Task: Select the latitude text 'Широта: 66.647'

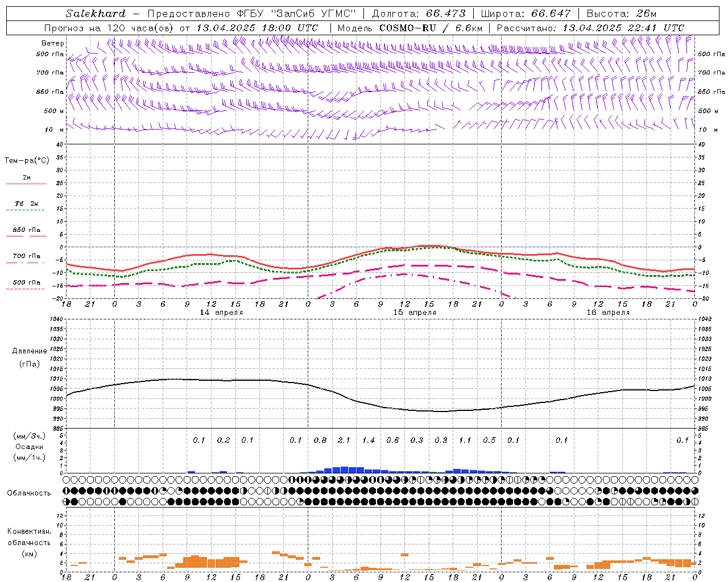Action: point(526,14)
